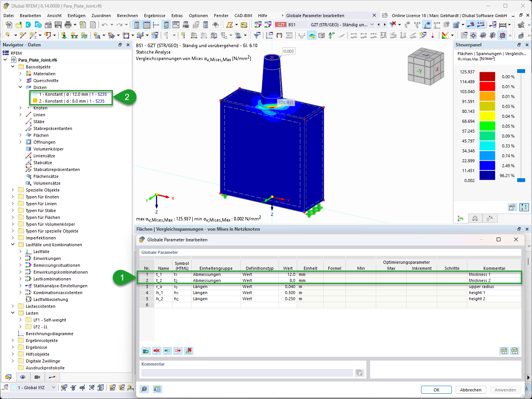Open the Bearbeiten menu

coord(30,16)
